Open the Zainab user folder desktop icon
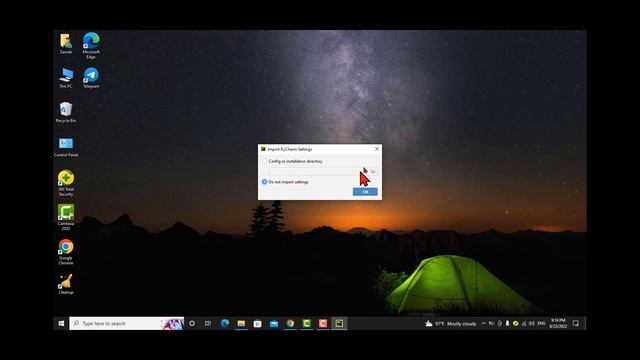640x360 pixels. coord(66,43)
